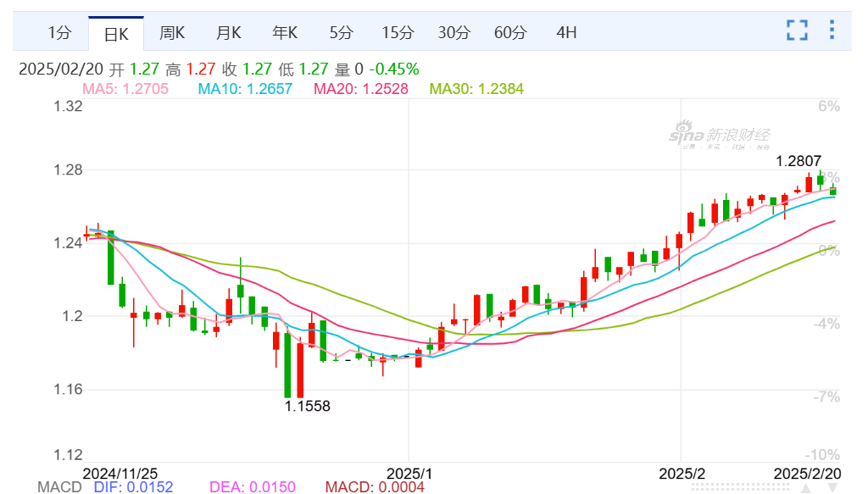Click the MA10: 1.2657 indicator label
Screen dimensions: 868x494
(245, 88)
